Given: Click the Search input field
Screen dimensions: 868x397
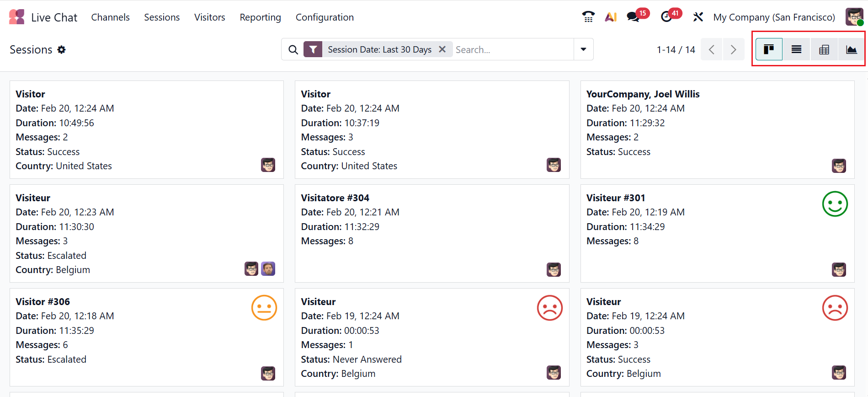Looking at the screenshot, I should 512,49.
